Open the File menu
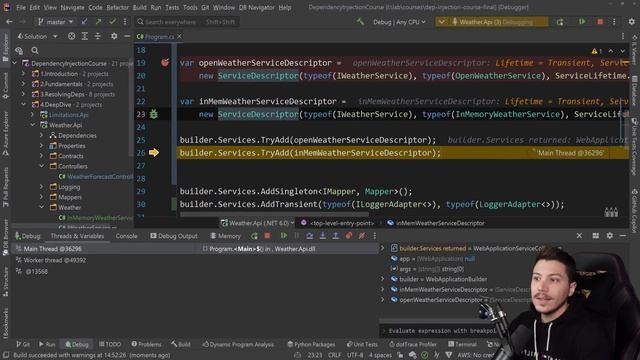The image size is (640, 360). coord(21,7)
